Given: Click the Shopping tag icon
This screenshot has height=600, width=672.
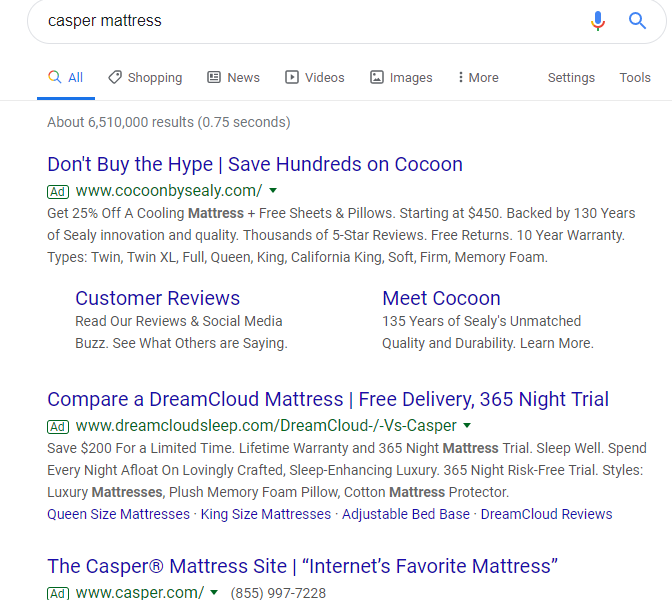Looking at the screenshot, I should pyautogui.click(x=115, y=77).
